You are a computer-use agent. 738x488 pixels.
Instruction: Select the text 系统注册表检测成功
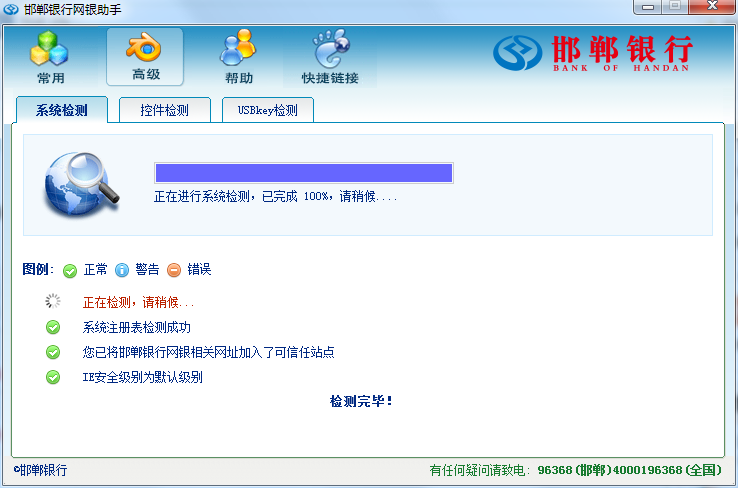tap(136, 327)
